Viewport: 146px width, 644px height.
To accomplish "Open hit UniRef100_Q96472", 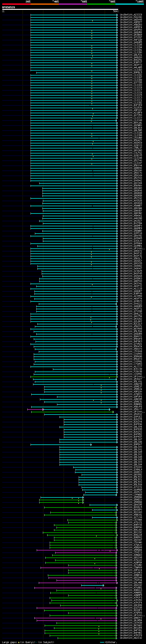I will tap(131, 251).
